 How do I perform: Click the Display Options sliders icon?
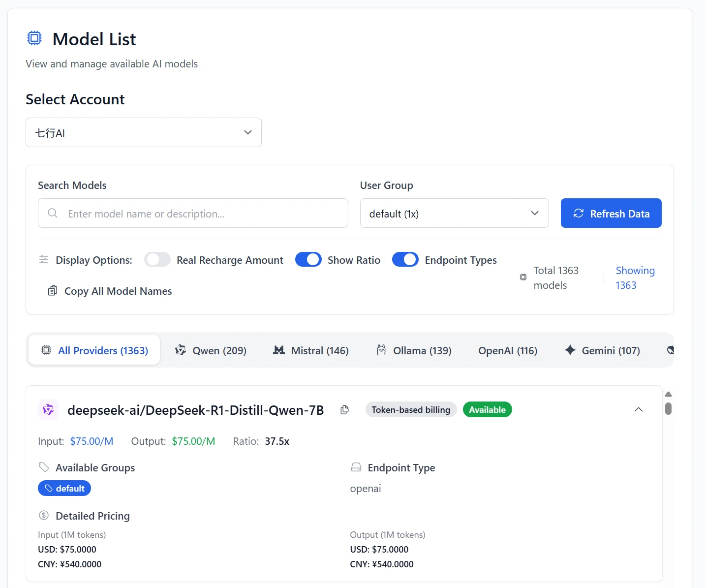click(44, 259)
